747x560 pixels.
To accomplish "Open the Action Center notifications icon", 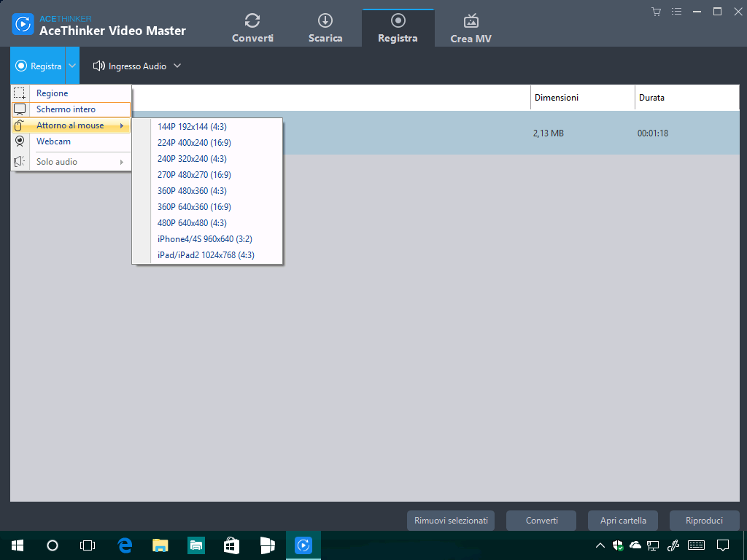I will [723, 545].
